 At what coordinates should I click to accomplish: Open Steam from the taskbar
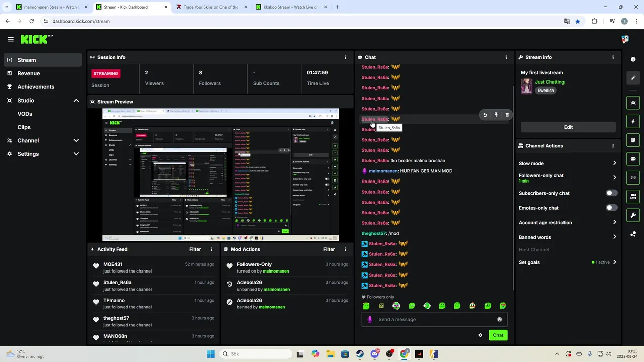pos(360,354)
